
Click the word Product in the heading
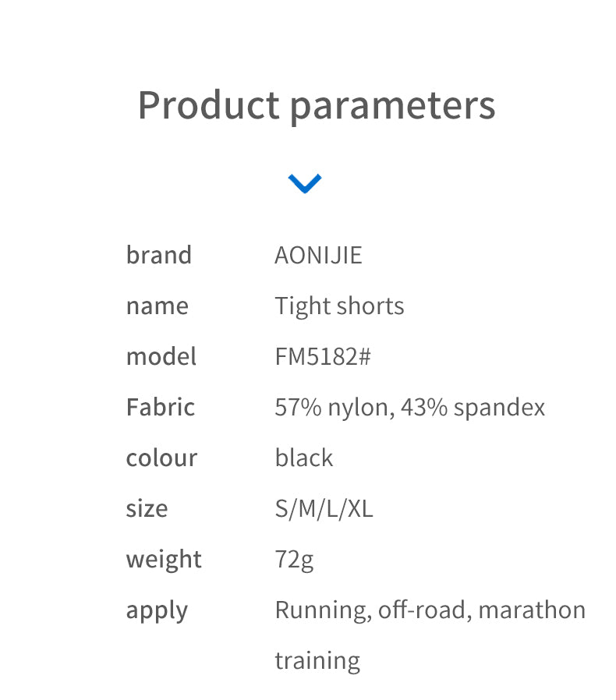(x=208, y=105)
